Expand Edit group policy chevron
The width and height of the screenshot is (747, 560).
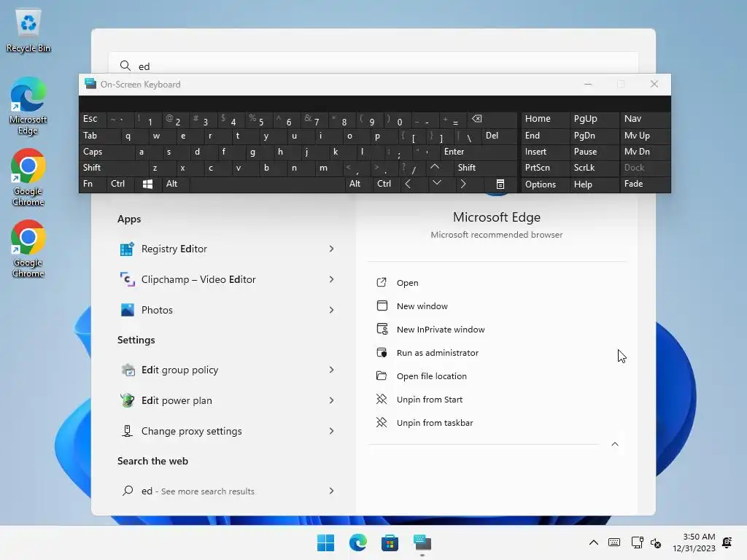(332, 370)
